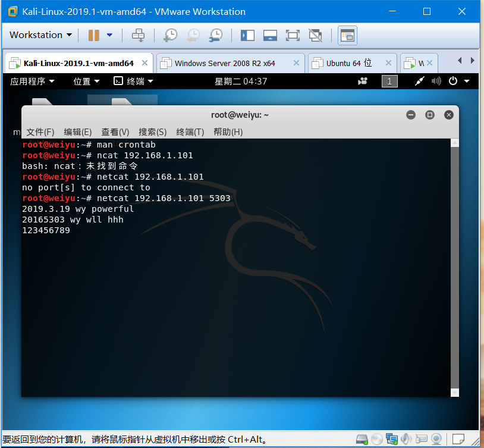Open 帮助(H) menu in terminal
The image size is (484, 448).
pos(228,132)
